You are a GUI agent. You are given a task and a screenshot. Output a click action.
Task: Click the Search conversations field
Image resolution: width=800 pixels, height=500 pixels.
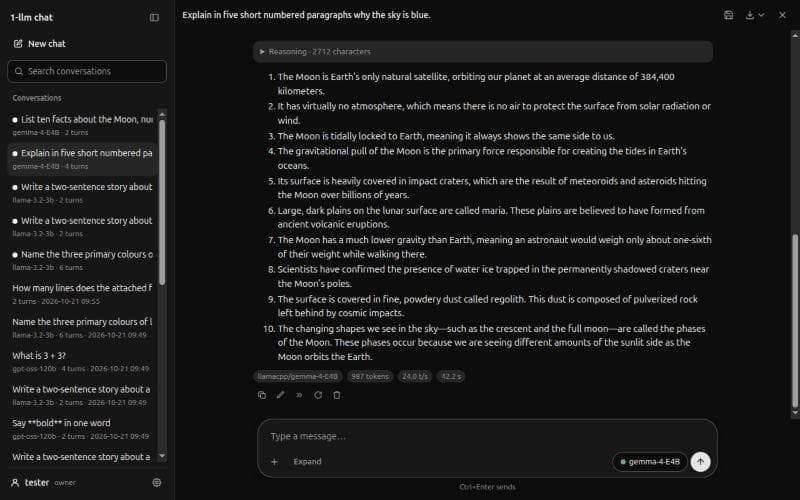click(x=87, y=71)
